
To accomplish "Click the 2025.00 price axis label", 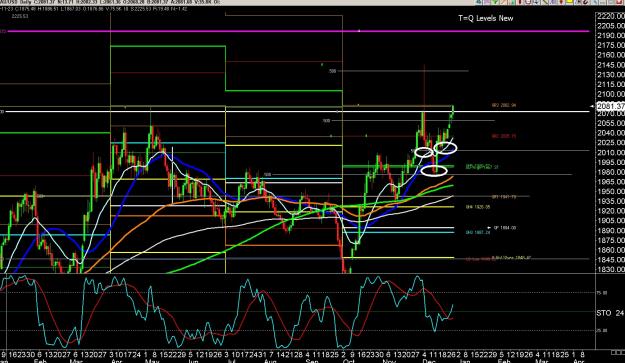I will pyautogui.click(x=611, y=143).
